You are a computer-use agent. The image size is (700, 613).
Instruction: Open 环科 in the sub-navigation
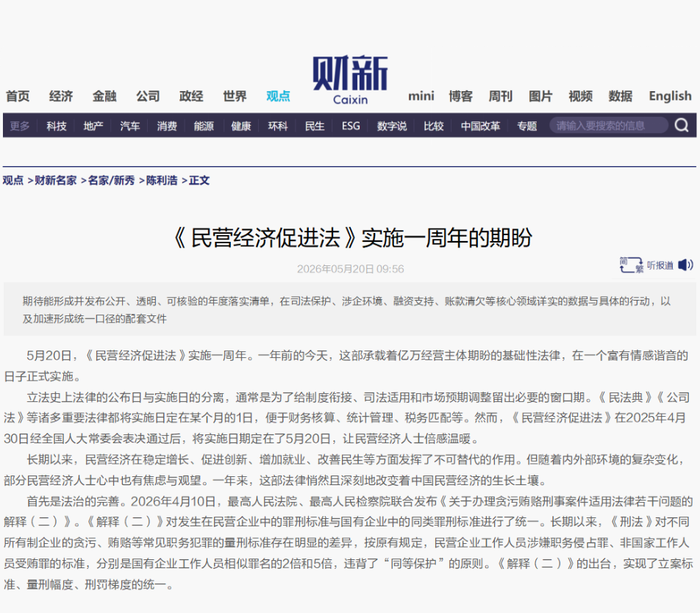coord(278,126)
